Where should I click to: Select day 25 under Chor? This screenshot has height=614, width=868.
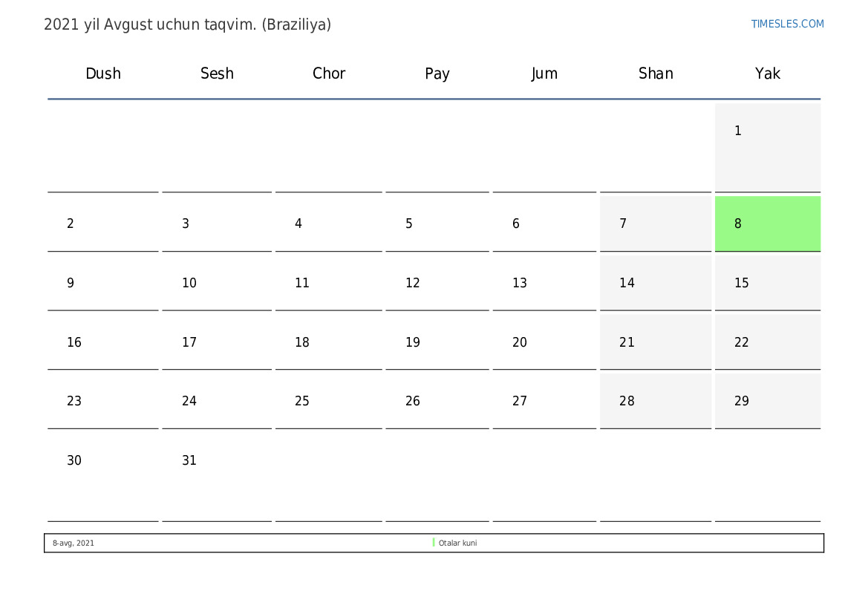[328, 401]
